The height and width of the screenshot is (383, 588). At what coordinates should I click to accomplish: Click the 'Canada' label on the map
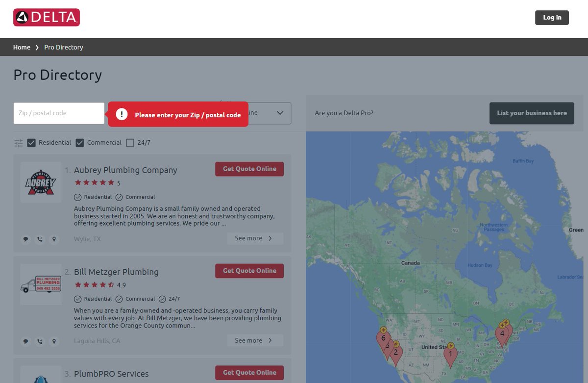click(410, 263)
